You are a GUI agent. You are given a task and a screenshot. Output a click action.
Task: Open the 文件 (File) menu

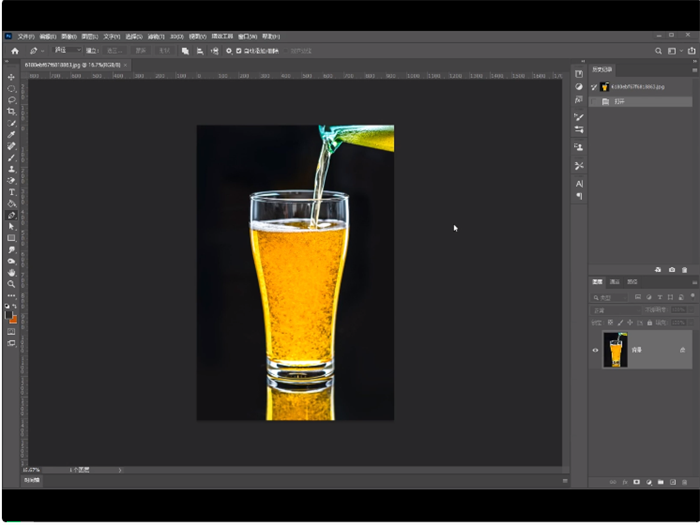point(26,36)
